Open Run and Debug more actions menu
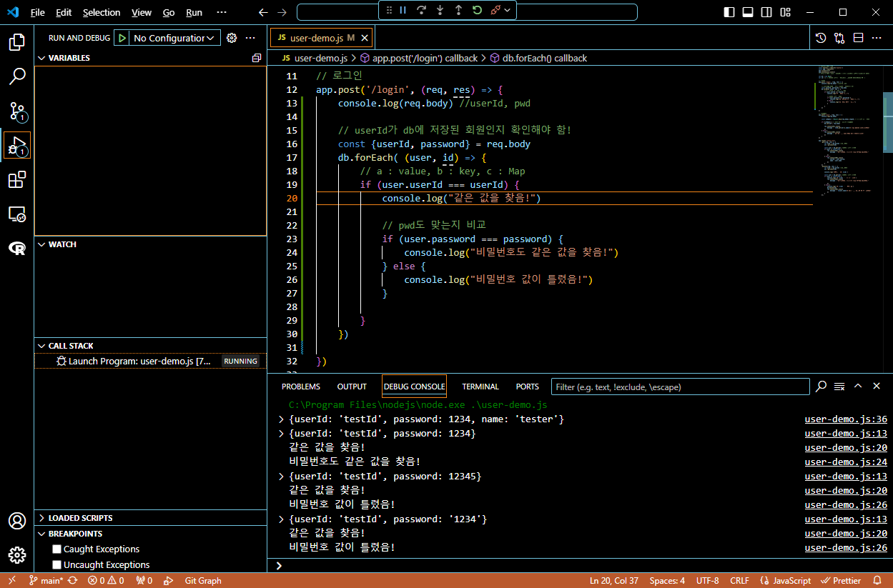The image size is (893, 588). point(250,38)
